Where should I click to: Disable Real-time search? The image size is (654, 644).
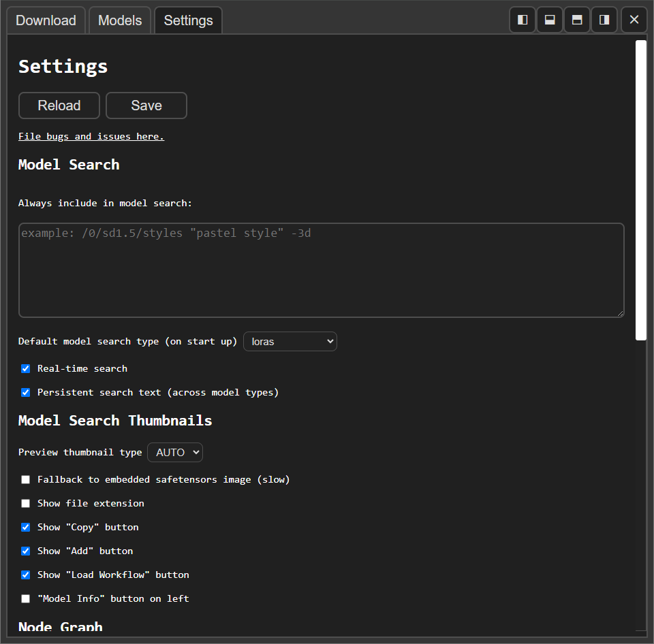pos(25,368)
